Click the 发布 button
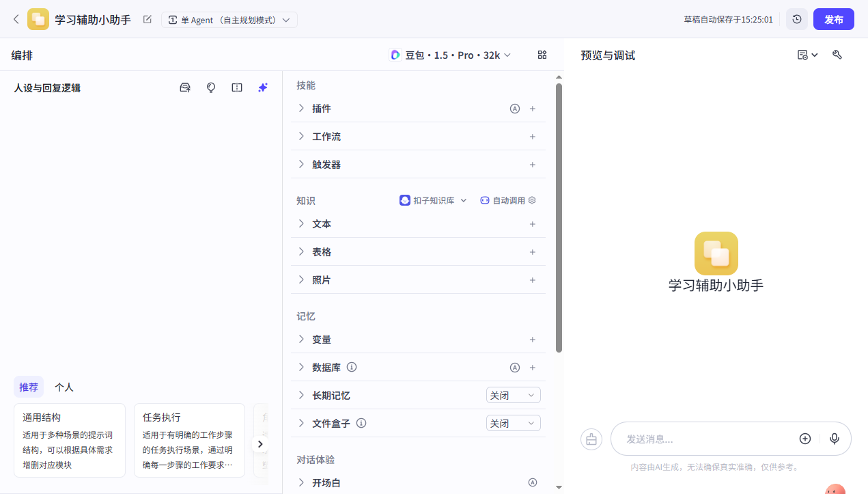The width and height of the screenshot is (868, 494). (x=833, y=18)
